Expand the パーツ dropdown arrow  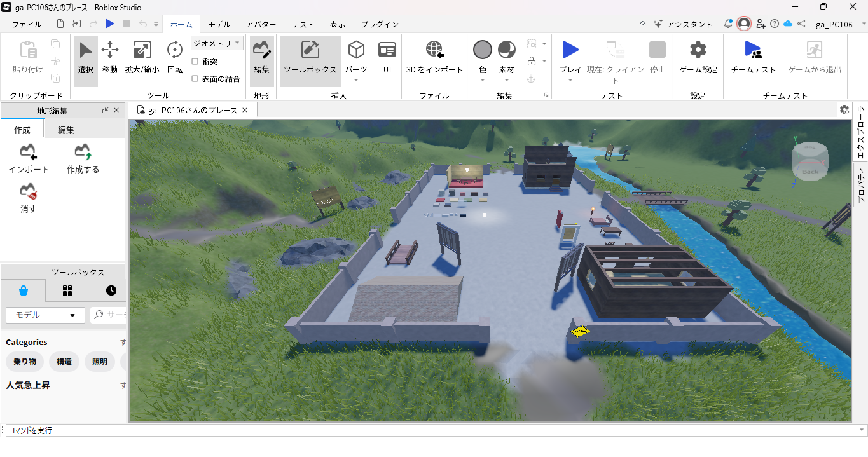(356, 80)
